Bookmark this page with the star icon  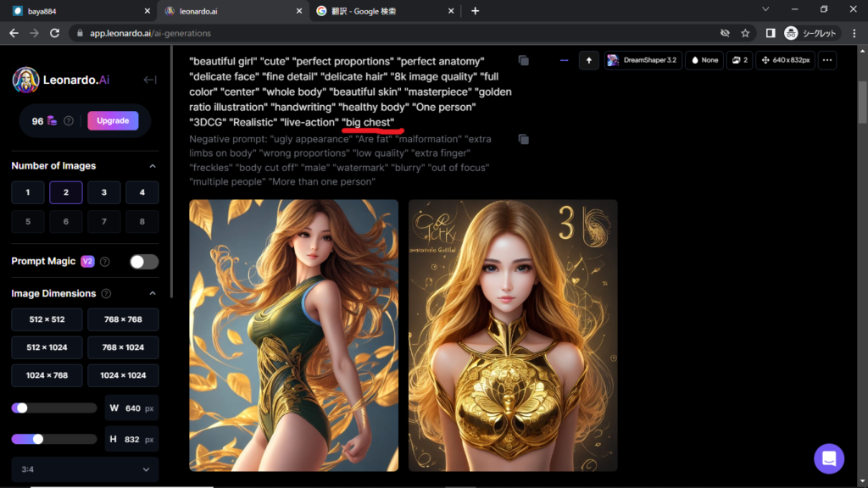click(x=745, y=33)
